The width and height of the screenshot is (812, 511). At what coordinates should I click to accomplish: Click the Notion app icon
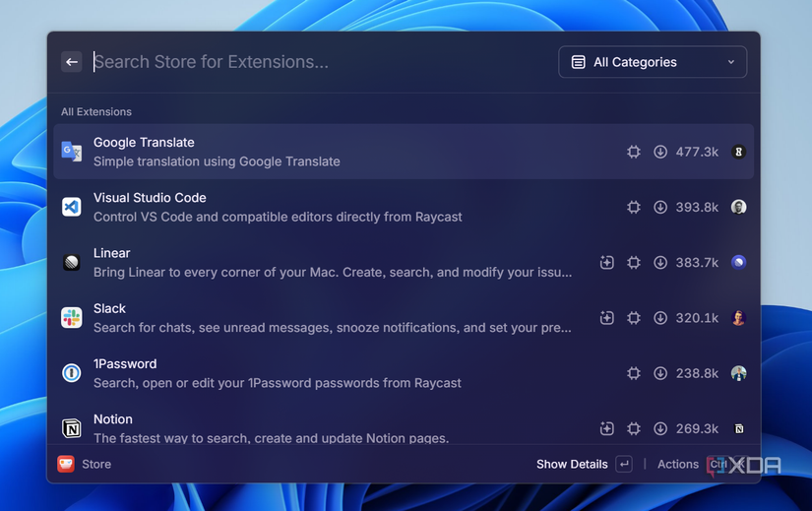click(72, 428)
